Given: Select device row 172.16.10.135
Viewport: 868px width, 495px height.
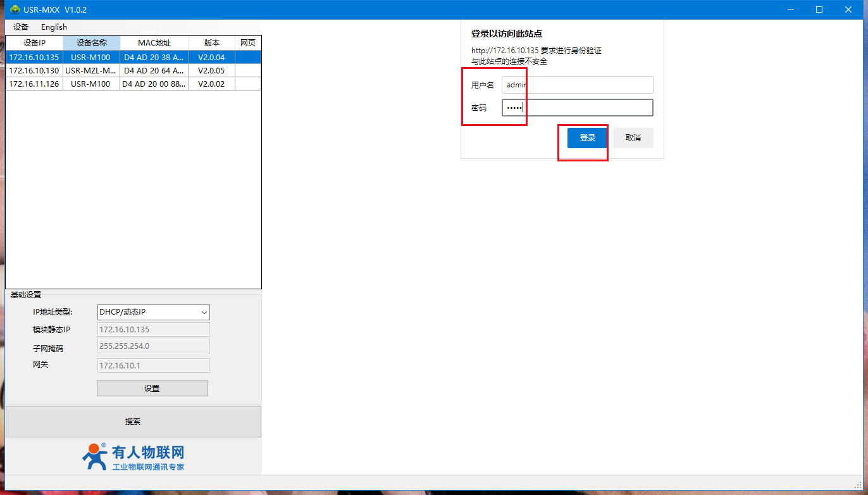Looking at the screenshot, I should point(34,58).
